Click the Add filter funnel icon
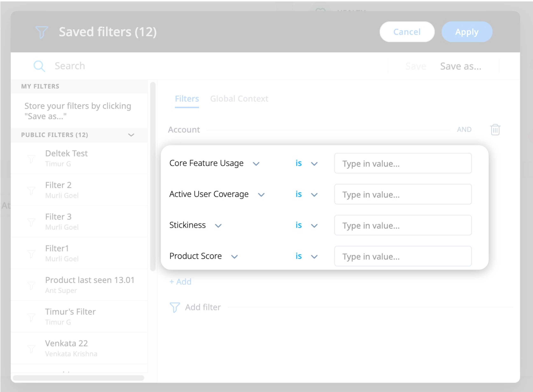 (174, 307)
